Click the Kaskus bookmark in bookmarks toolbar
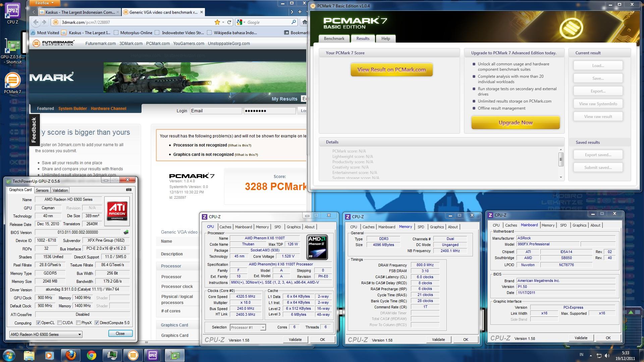 (x=87, y=33)
